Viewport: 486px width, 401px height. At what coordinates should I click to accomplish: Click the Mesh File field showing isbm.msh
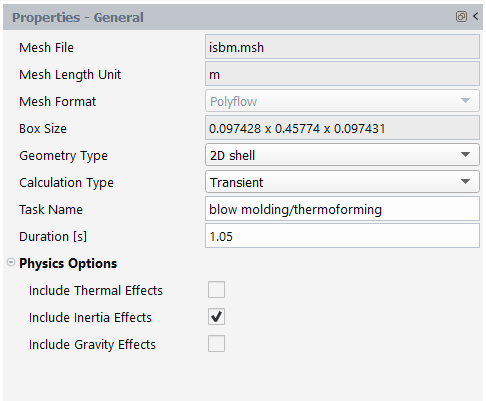click(x=342, y=47)
